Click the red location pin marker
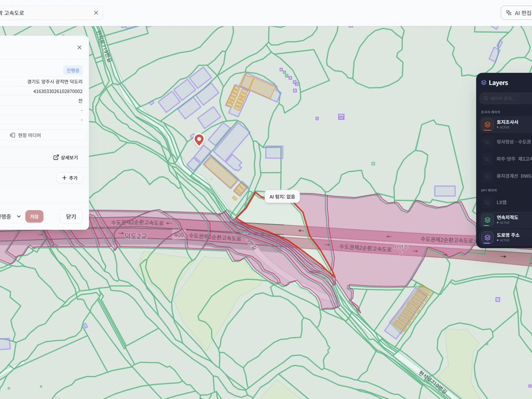The width and height of the screenshot is (532, 399). point(199,140)
